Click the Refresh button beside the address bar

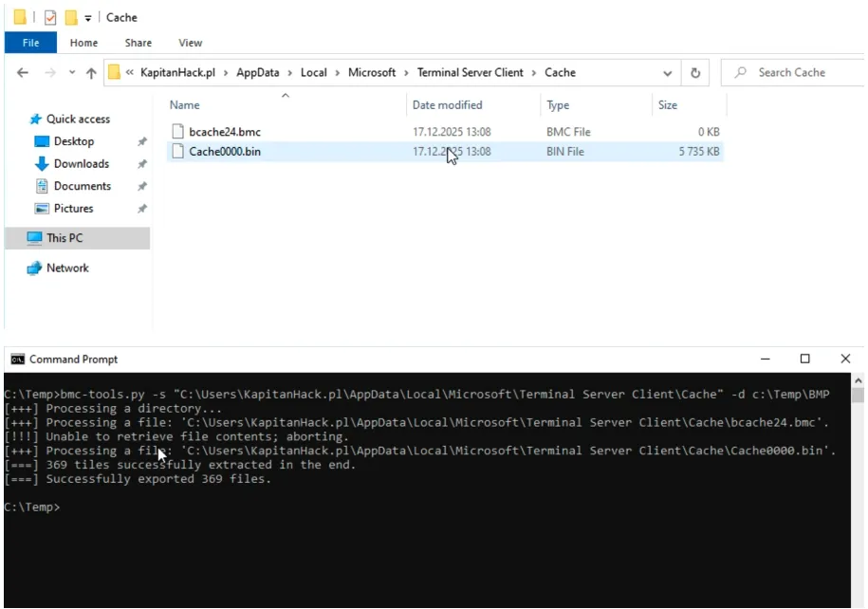(695, 73)
